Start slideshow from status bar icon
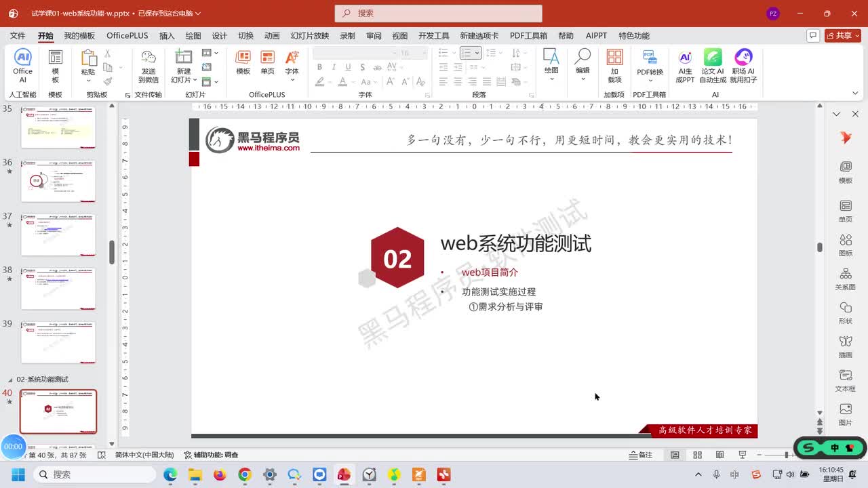 tap(743, 455)
